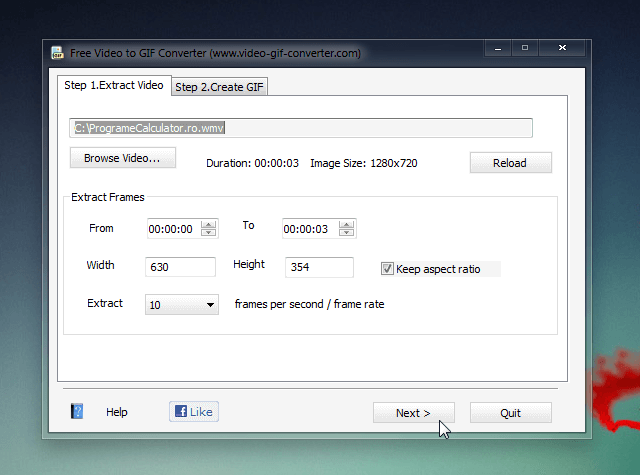This screenshot has width=640, height=475.
Task: Increase the To time with up arrow
Action: tap(345, 224)
